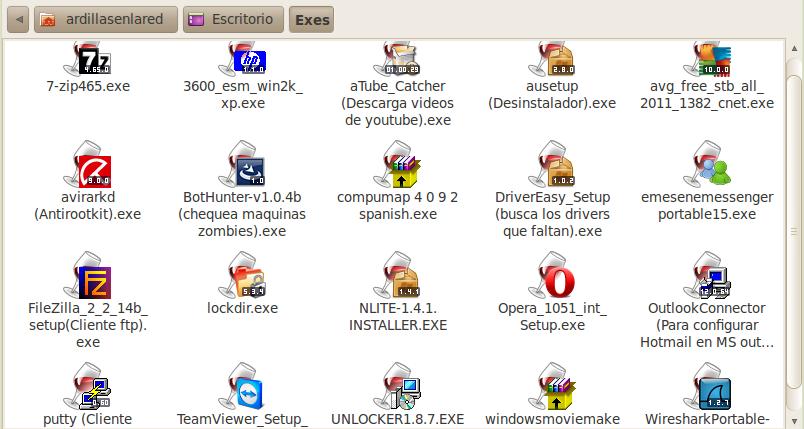
Task: Click the TeamViewer_Setup_ file name
Action: pos(243,419)
